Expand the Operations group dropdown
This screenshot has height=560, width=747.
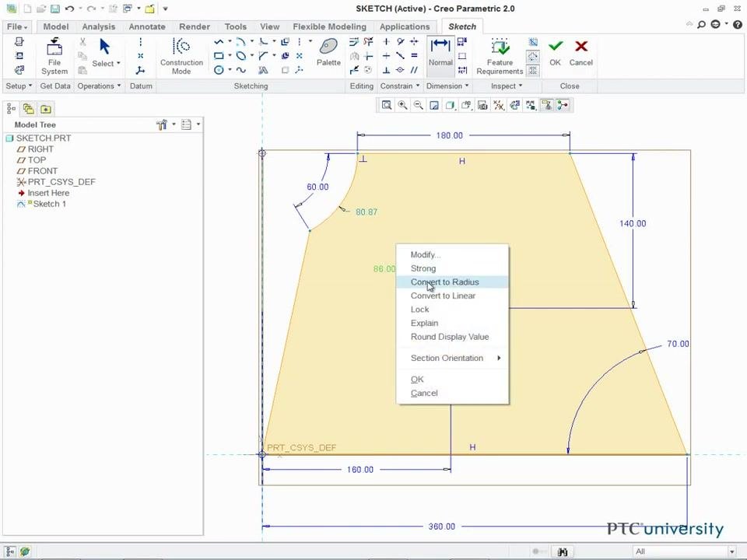pyautogui.click(x=99, y=86)
